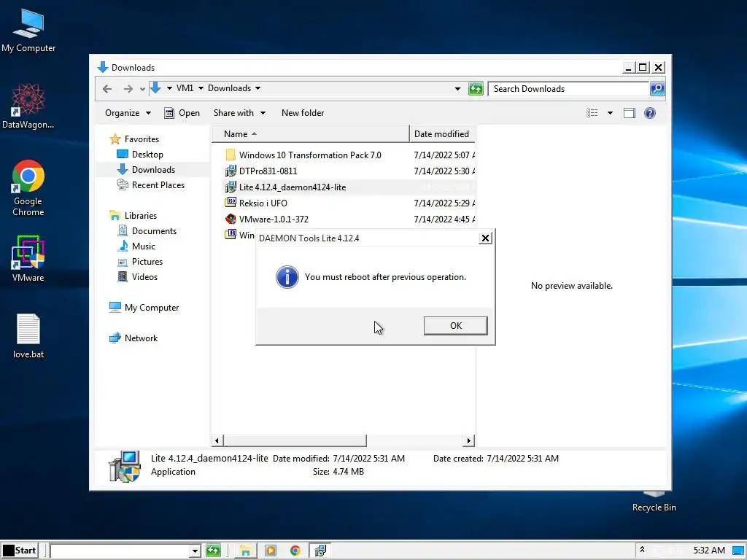Toggle the preview pane
The width and height of the screenshot is (747, 560).
point(630,113)
